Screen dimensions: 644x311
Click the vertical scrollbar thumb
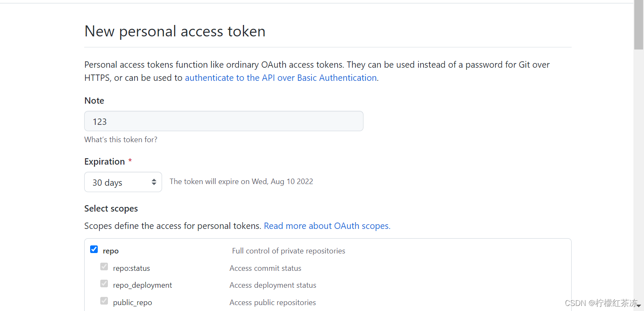point(638,25)
